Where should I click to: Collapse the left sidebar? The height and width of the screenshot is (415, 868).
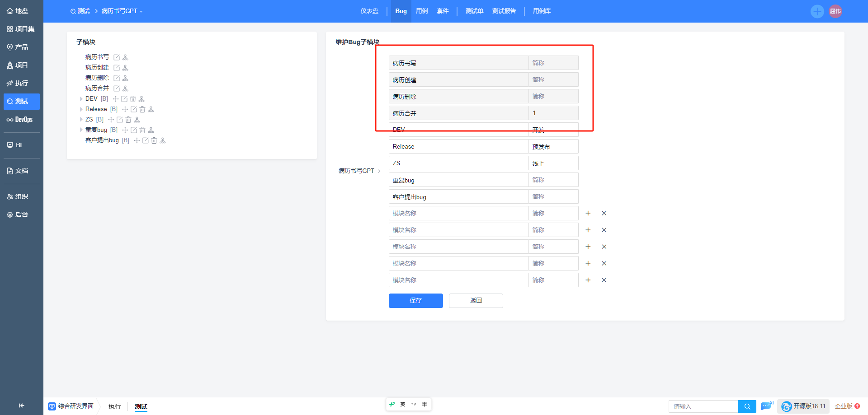tap(21, 406)
